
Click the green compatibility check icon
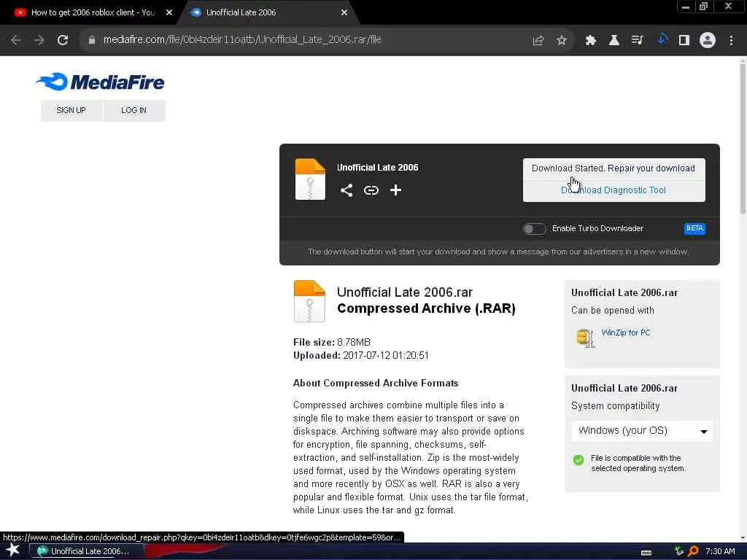pyautogui.click(x=578, y=460)
